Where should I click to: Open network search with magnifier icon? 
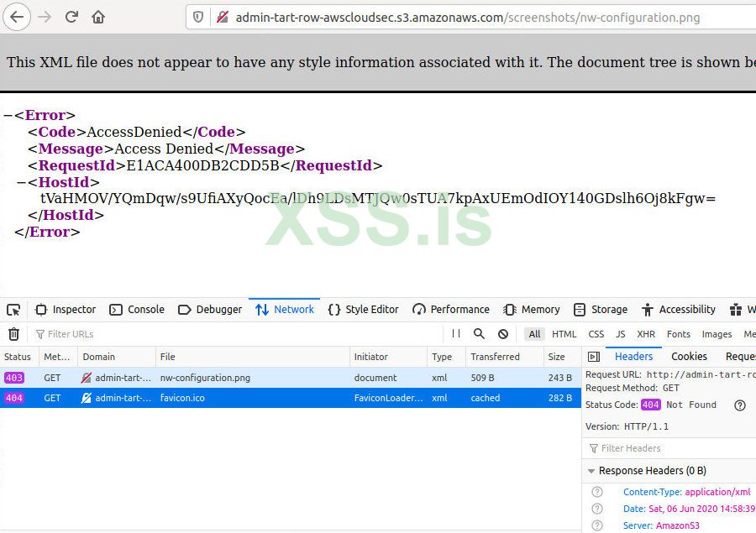pos(479,333)
